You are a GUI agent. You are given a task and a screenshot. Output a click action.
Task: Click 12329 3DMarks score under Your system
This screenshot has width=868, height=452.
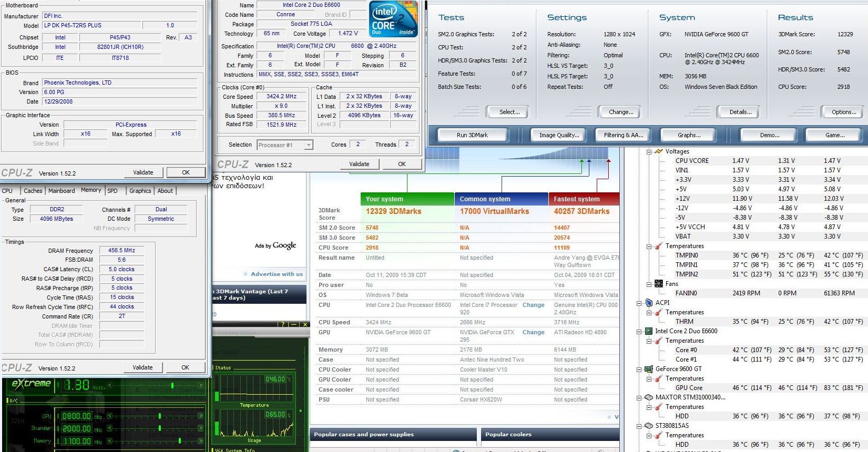pos(393,211)
